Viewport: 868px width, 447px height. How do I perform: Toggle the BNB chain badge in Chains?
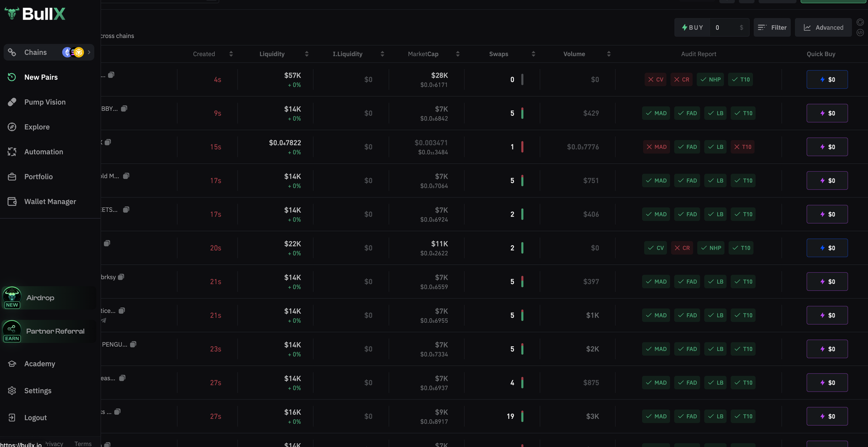point(79,52)
